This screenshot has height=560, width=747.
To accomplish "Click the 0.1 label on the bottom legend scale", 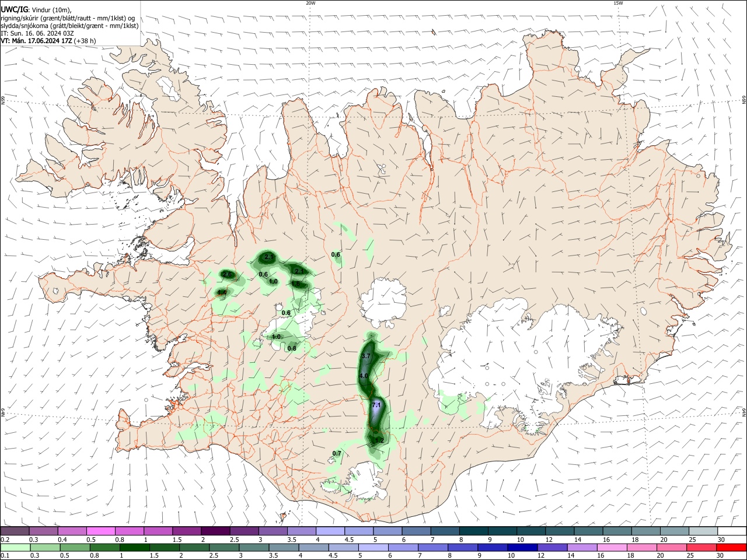I will click(5, 556).
